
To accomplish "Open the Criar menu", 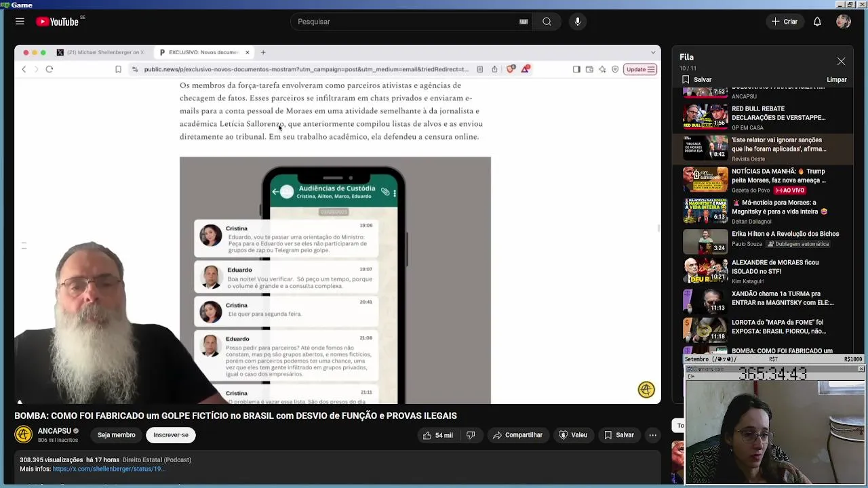I will 785,22.
